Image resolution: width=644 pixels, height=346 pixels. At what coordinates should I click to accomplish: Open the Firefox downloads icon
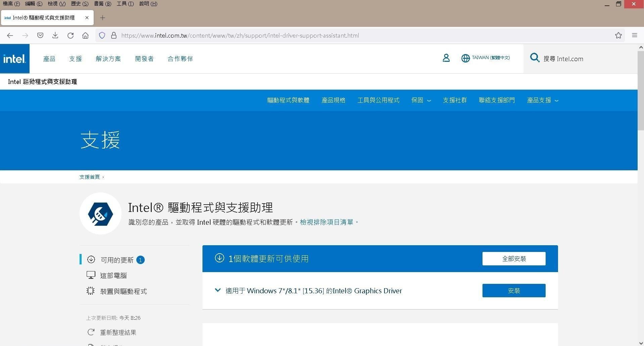point(55,35)
